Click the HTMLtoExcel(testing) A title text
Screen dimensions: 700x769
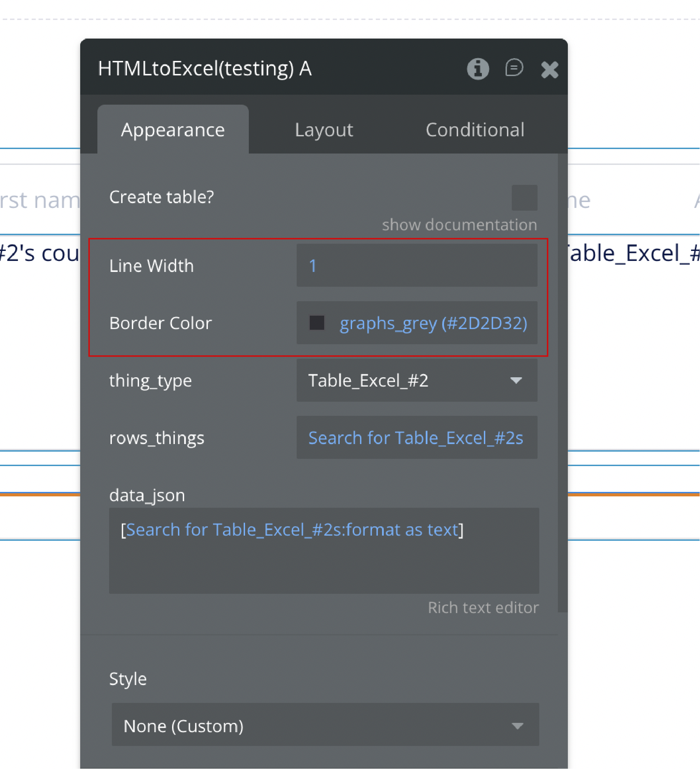coord(205,69)
